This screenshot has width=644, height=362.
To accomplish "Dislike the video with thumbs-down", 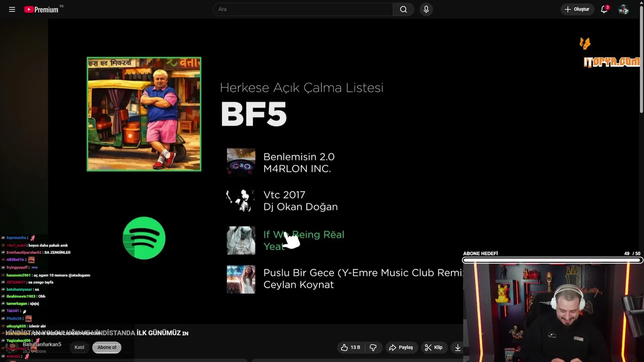I will [373, 347].
